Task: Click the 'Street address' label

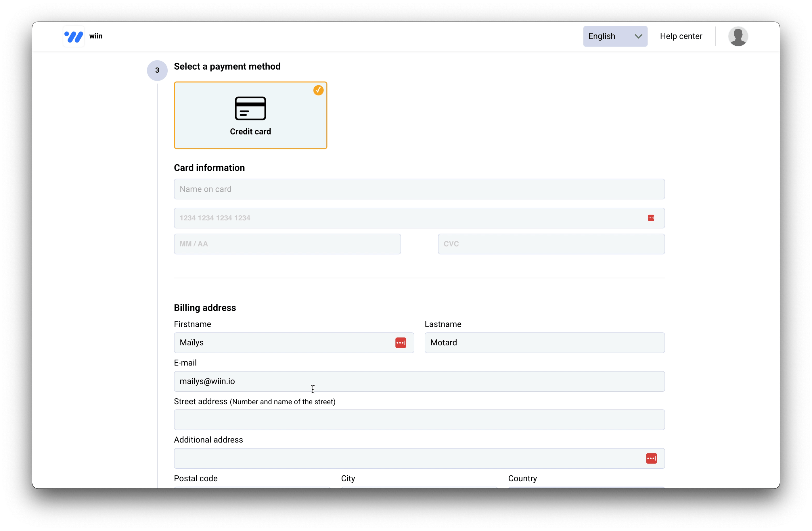Action: [200, 401]
